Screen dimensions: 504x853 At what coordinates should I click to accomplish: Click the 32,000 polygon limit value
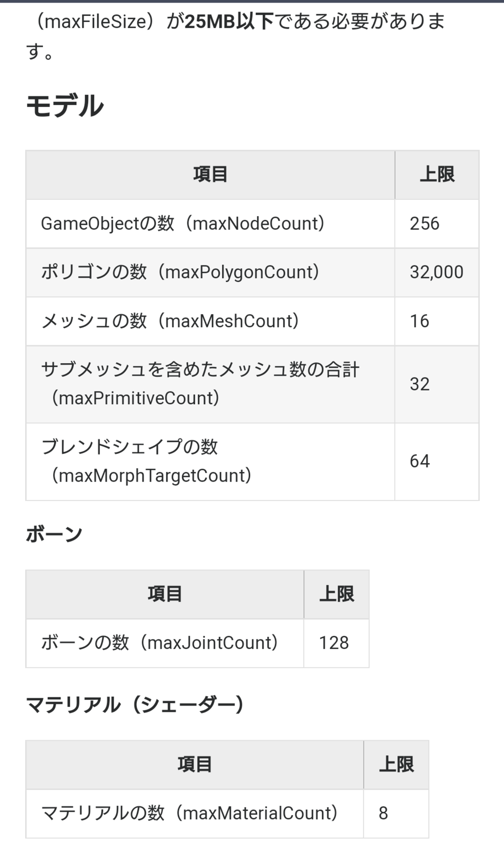coord(436,272)
